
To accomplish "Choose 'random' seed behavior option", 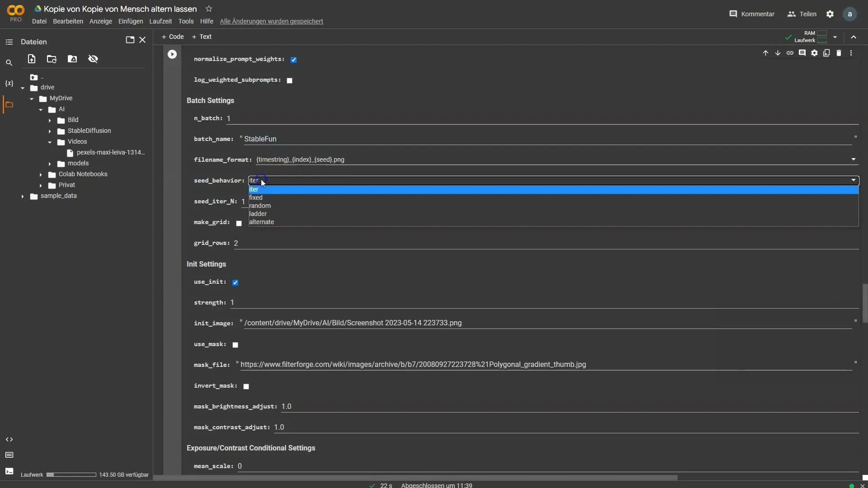I will 553,206.
